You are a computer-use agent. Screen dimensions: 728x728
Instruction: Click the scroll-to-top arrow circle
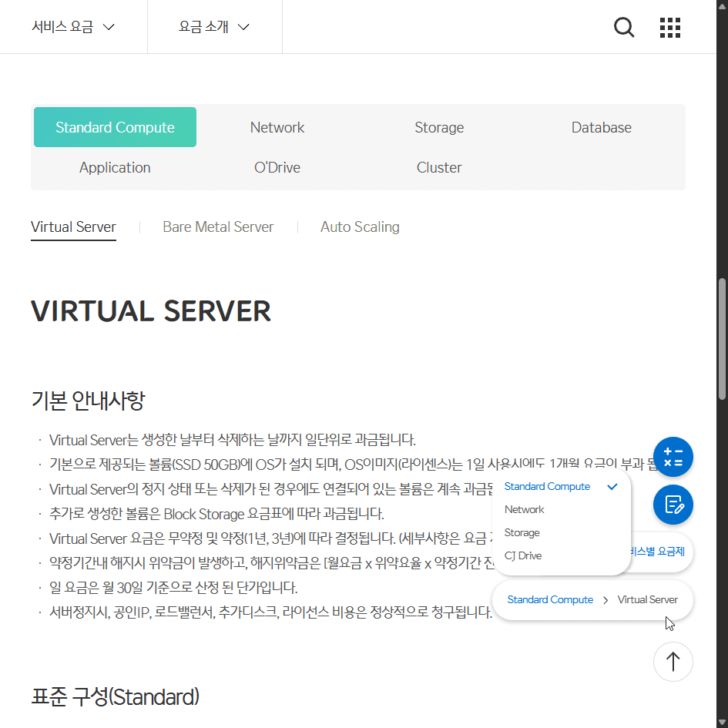(x=673, y=661)
